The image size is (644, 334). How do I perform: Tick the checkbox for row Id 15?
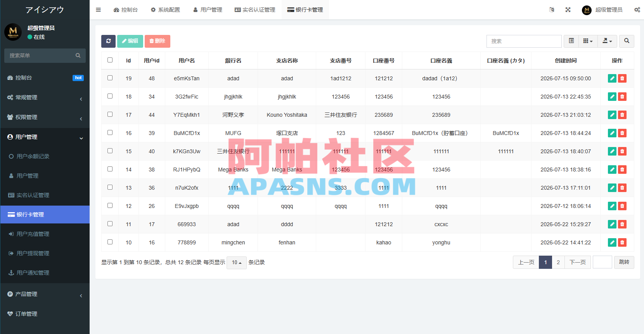coord(110,151)
